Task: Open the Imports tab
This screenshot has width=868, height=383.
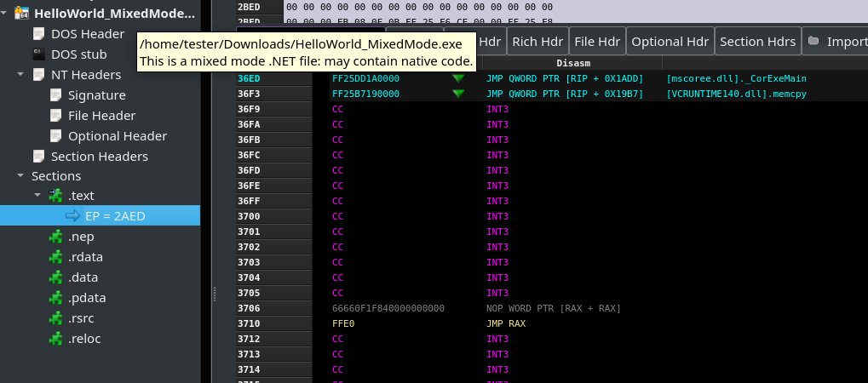Action: [x=836, y=42]
